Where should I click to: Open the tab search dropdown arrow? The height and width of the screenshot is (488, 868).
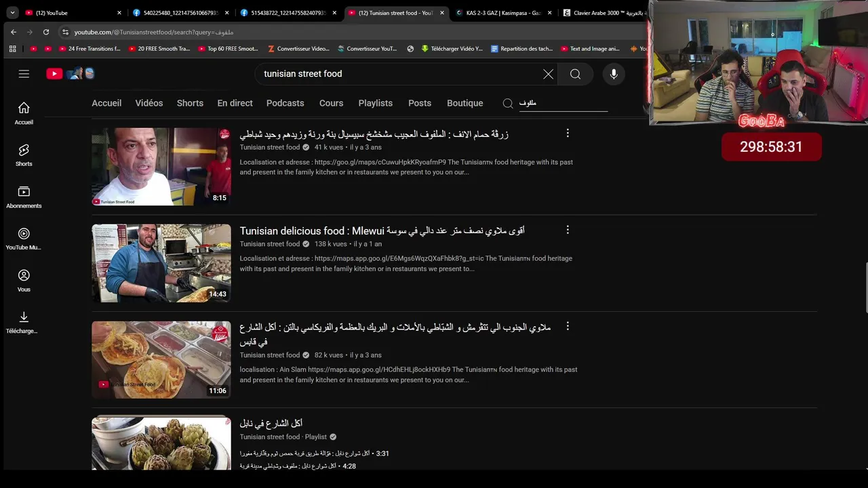pyautogui.click(x=12, y=13)
